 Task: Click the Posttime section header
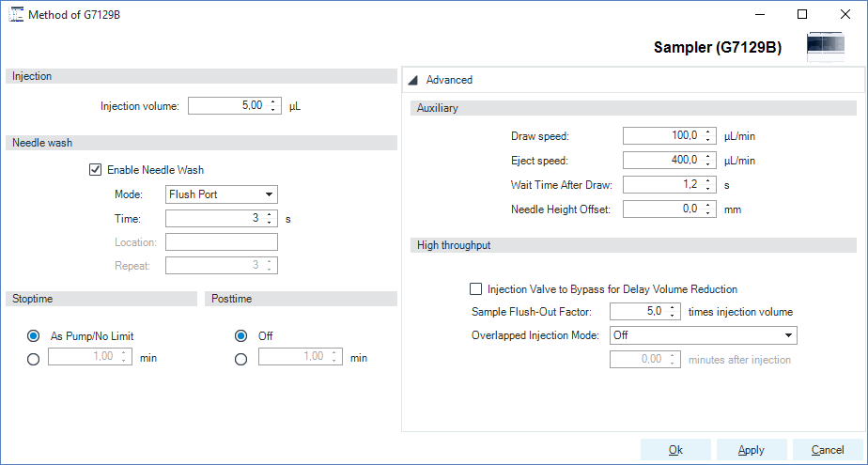point(302,299)
